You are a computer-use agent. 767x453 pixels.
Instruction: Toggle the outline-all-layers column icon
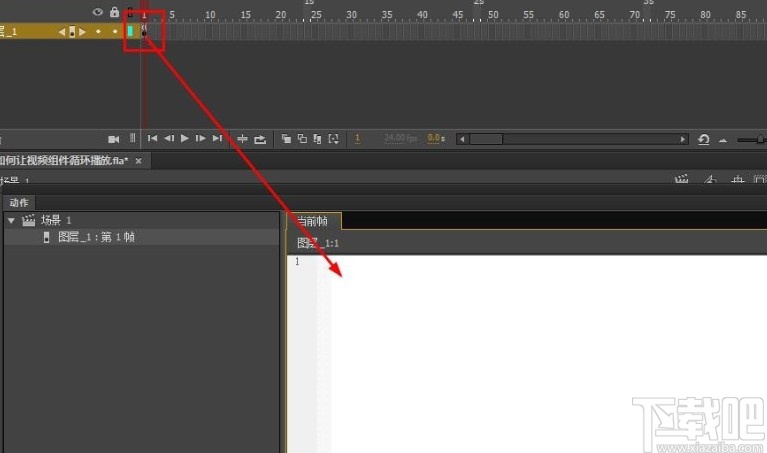point(130,13)
